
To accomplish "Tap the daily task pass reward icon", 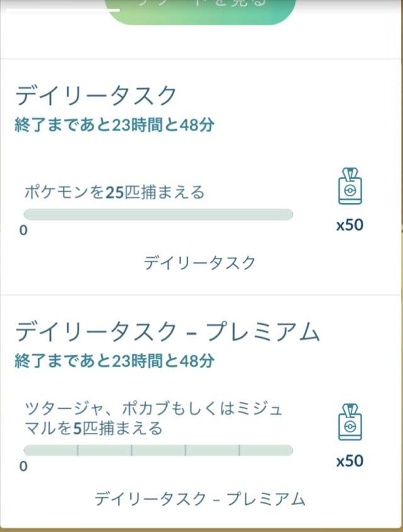I will (x=349, y=187).
